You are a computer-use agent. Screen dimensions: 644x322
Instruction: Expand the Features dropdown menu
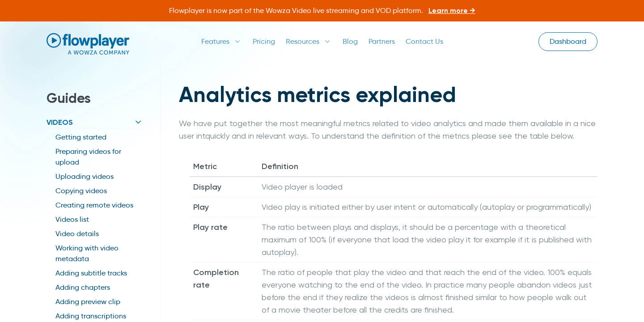(215, 42)
